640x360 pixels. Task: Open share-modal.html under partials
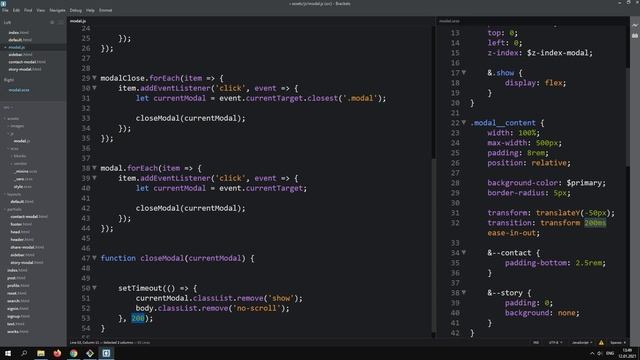pos(27,247)
